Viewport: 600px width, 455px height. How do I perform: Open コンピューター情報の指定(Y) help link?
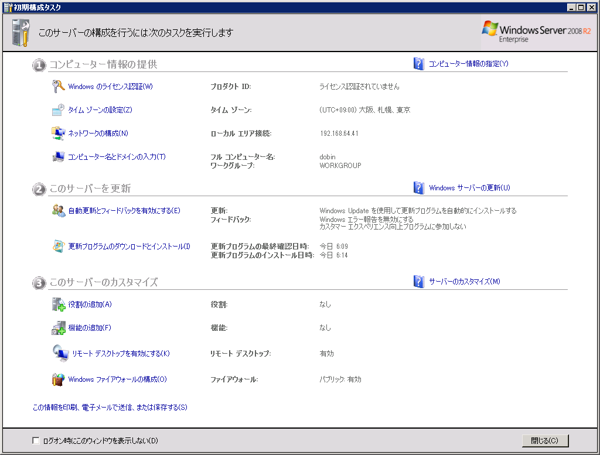[468, 64]
